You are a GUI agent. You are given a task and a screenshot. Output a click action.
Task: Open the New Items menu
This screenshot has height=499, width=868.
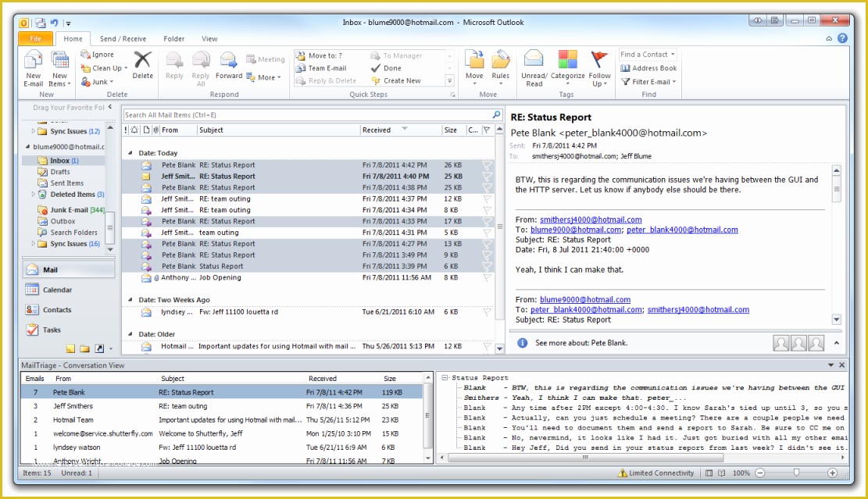tap(59, 69)
